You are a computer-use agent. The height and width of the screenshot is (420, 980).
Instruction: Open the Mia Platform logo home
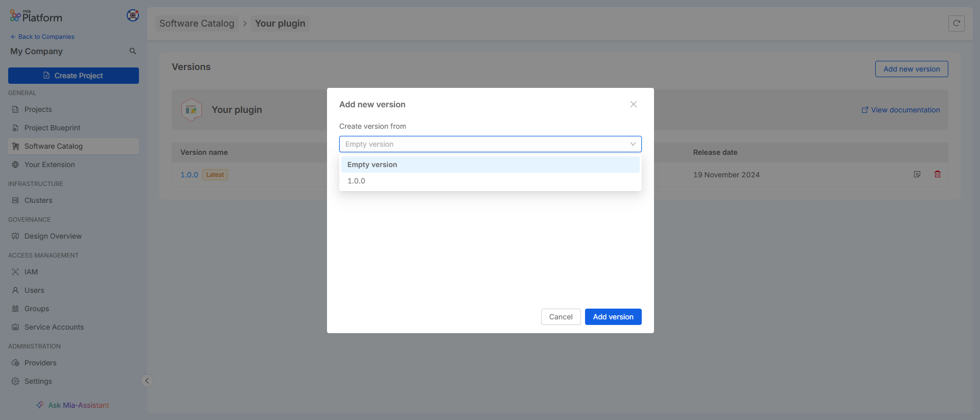[36, 16]
